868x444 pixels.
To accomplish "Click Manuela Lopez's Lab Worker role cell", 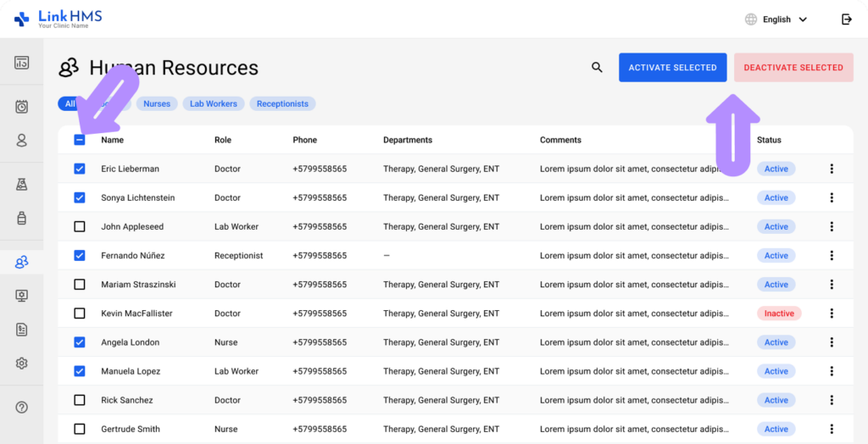I will tap(236, 371).
